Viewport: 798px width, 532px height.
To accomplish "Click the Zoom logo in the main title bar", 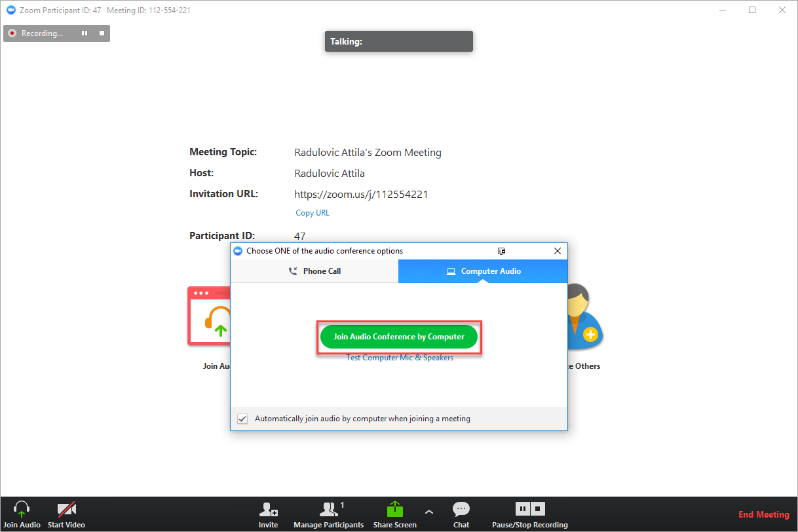I will pos(10,10).
